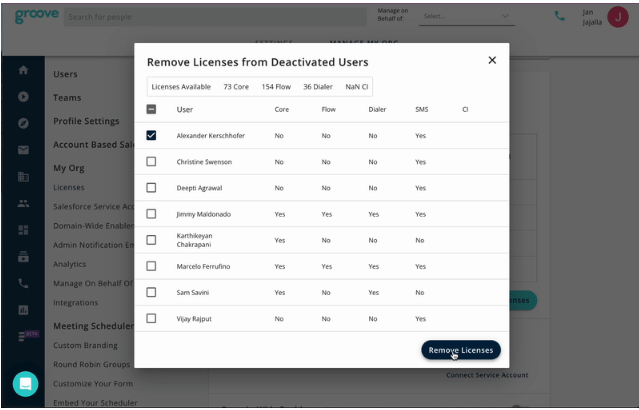
Task: Click the play circle sidebar icon
Action: pyautogui.click(x=23, y=97)
